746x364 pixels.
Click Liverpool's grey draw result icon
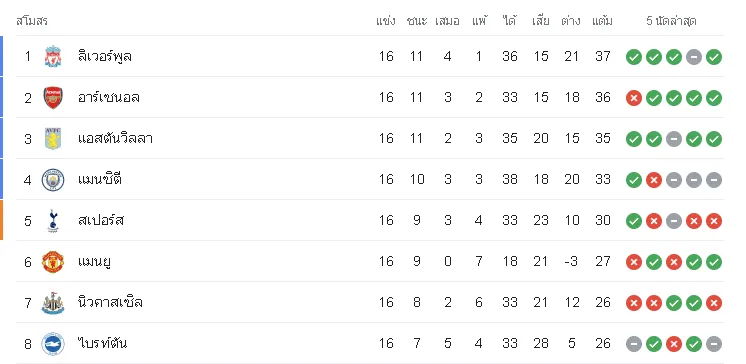694,57
